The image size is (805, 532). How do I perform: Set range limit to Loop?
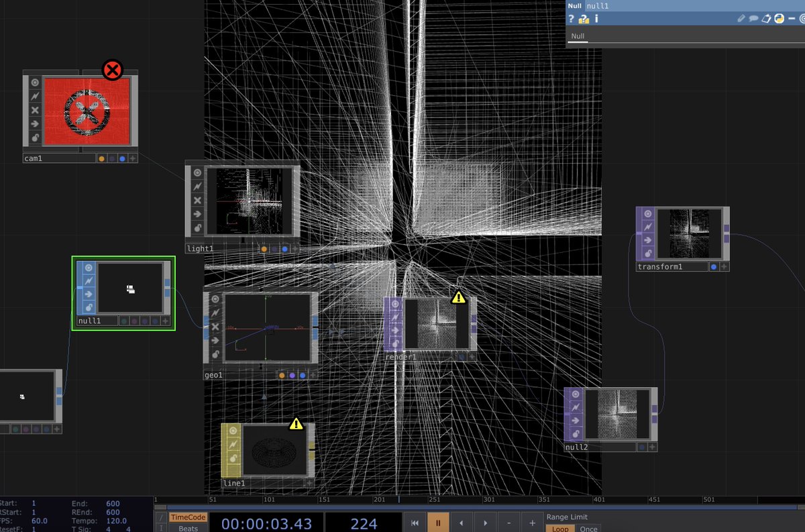(x=560, y=529)
